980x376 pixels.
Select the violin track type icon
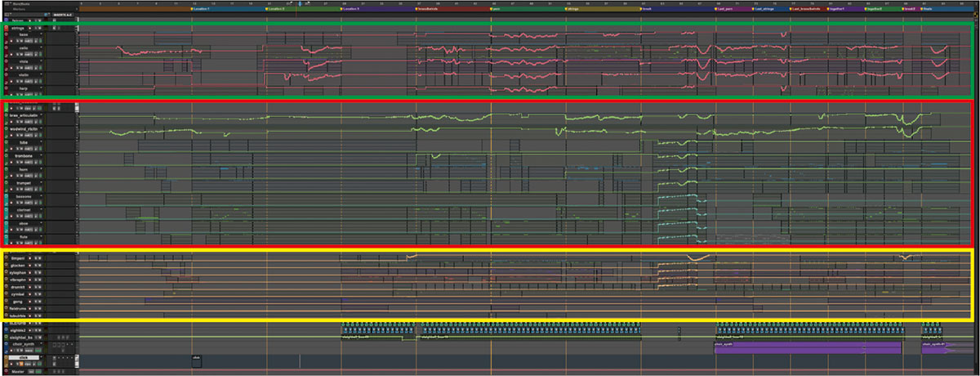pyautogui.click(x=7, y=74)
